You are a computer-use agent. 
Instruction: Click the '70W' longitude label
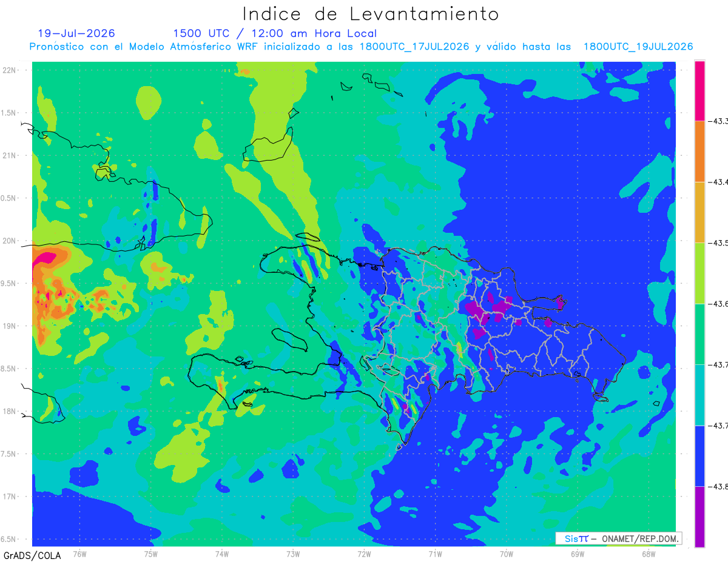[x=507, y=554]
